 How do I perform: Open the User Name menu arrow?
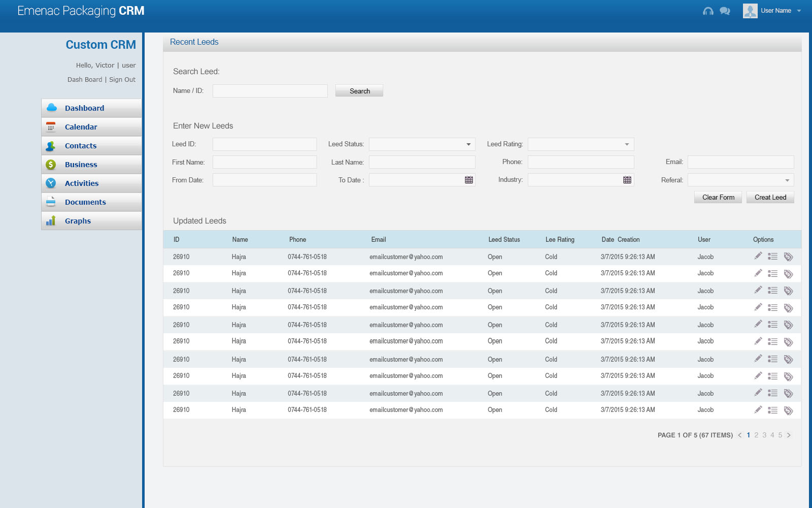[x=799, y=11]
